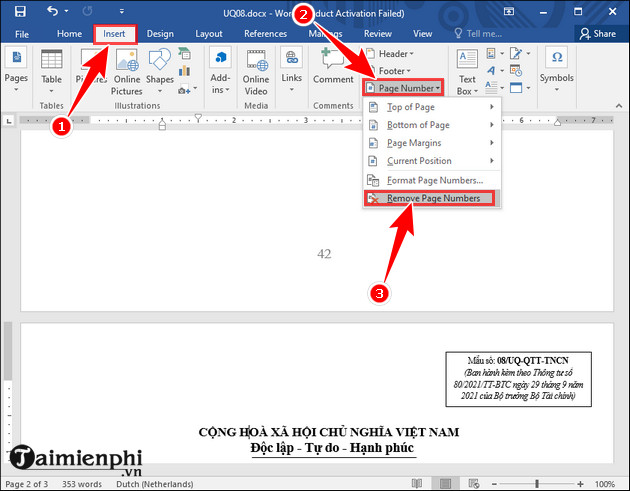Click the Tell me search box
Screen dimensions: 630x491
tap(478, 34)
